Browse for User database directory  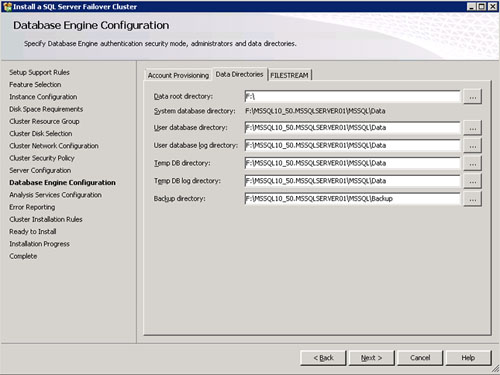tap(472, 128)
